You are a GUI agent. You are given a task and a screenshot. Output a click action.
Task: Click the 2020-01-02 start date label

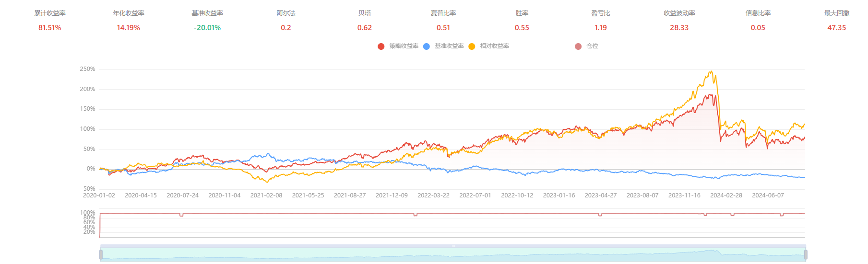(x=99, y=195)
